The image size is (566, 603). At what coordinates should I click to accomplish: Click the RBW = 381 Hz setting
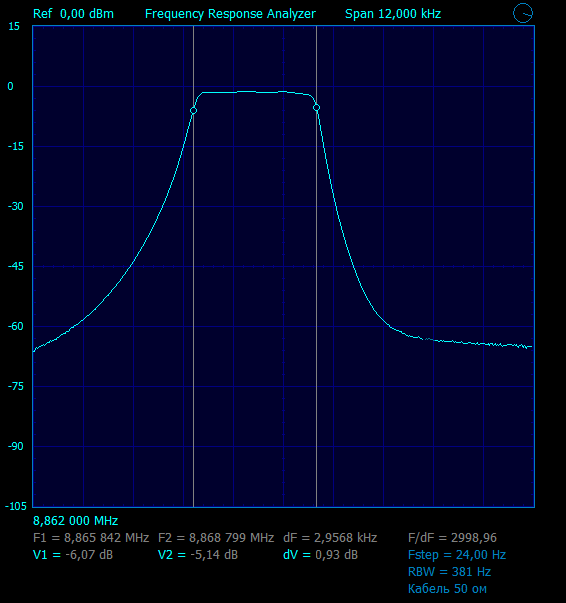click(449, 572)
